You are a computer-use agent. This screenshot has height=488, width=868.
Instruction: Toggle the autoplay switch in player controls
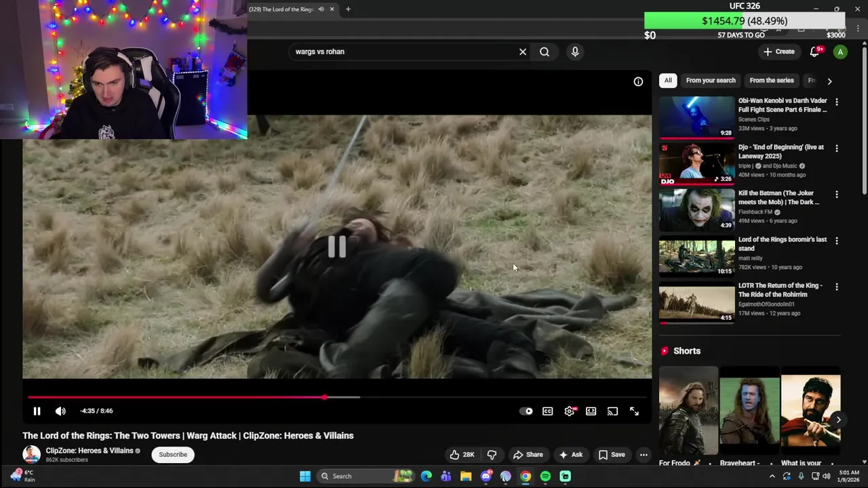(526, 411)
